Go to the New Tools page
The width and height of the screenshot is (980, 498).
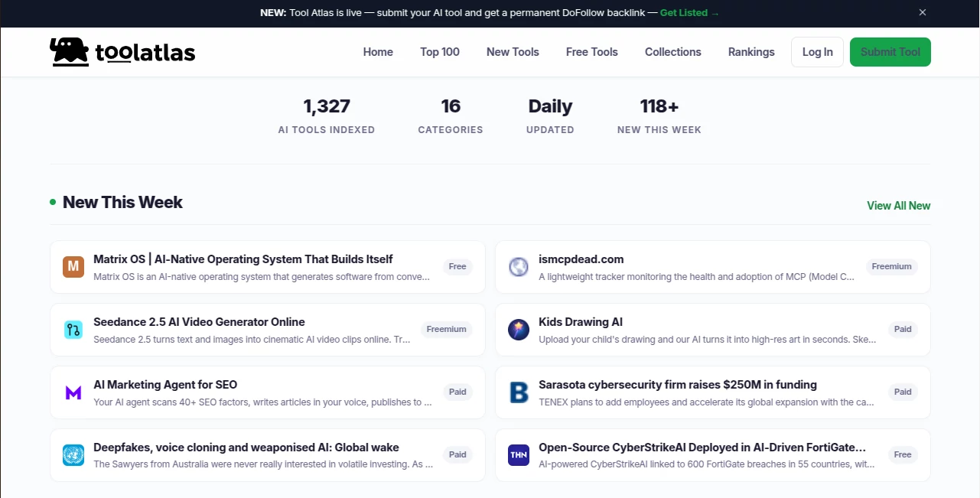coord(513,52)
